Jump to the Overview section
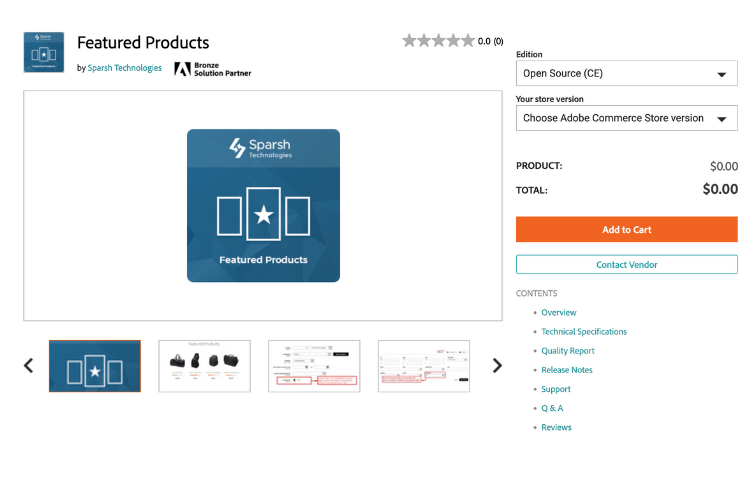 [558, 313]
